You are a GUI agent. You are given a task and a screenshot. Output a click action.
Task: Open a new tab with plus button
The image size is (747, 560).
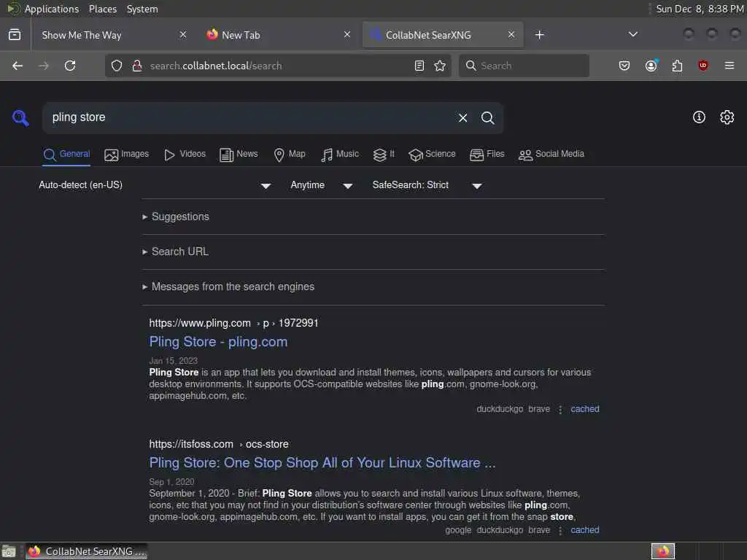(x=539, y=35)
